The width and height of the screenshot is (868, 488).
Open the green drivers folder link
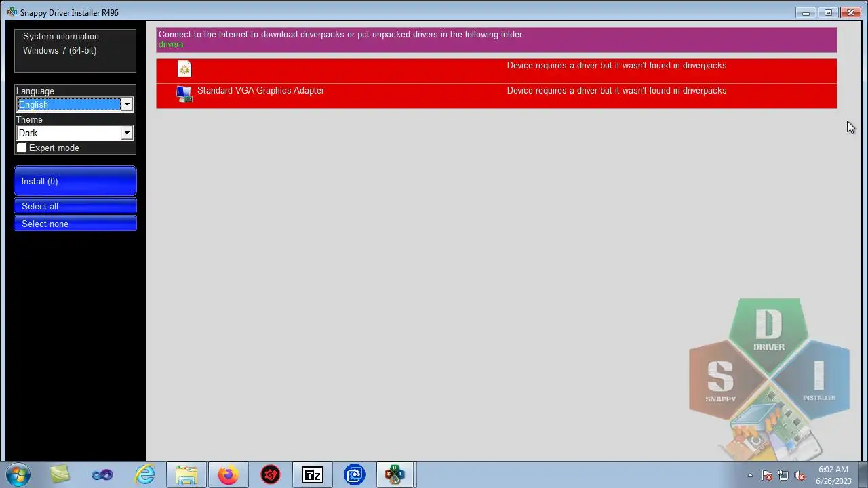[171, 45]
